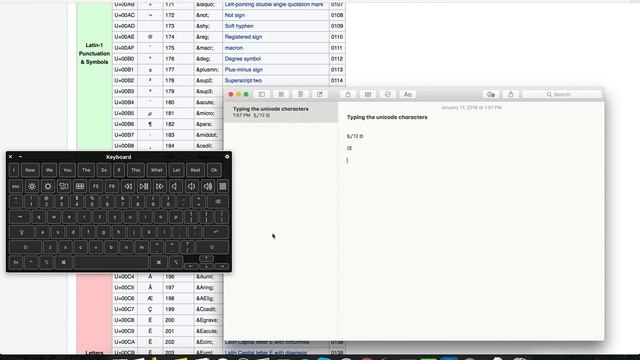The height and width of the screenshot is (360, 640).
Task: Open the 'Superscript two' link
Action: point(243,80)
